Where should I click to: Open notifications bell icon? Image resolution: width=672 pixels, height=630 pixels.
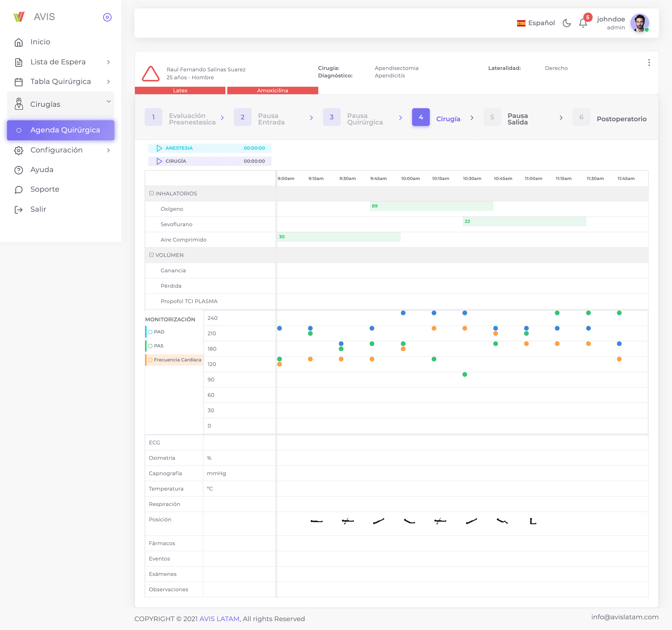(x=583, y=23)
